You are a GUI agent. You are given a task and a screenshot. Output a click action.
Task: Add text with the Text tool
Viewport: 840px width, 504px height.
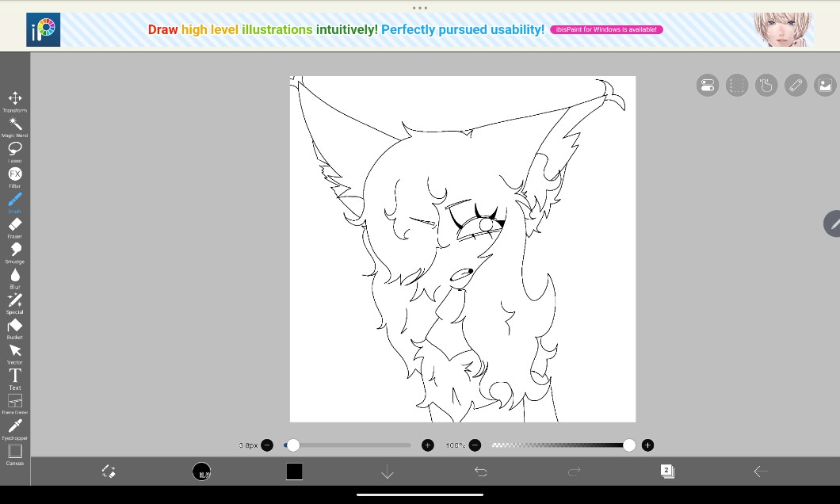pyautogui.click(x=15, y=377)
